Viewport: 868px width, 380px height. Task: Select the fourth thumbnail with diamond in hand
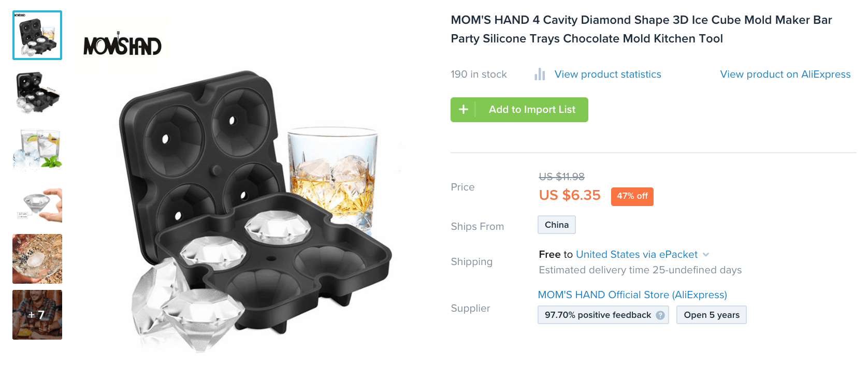pyautogui.click(x=37, y=206)
